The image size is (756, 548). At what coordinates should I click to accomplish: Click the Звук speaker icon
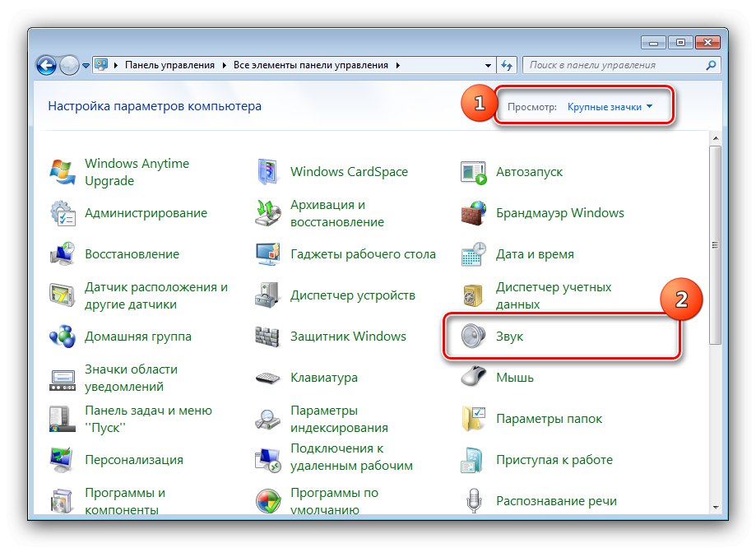pyautogui.click(x=473, y=337)
